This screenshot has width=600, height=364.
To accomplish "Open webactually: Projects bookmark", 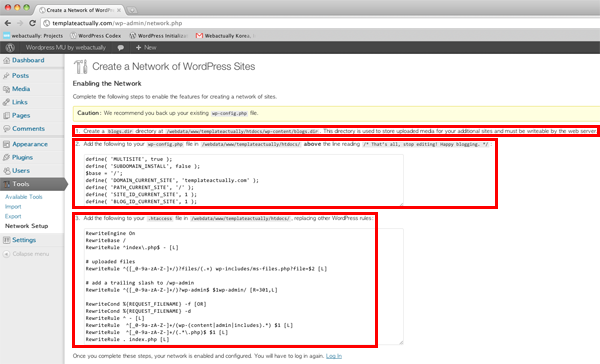I will 33,36.
